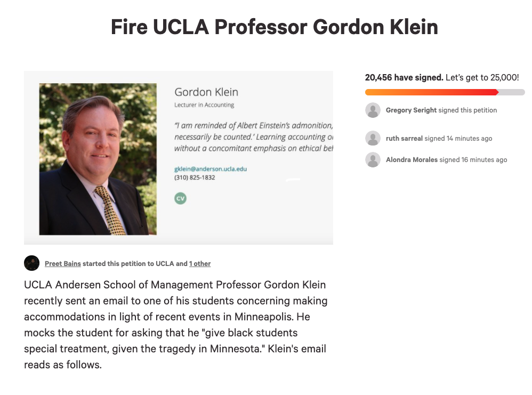This screenshot has width=532, height=395.
Task: Click the Albert Einstein quote text
Action: pyautogui.click(x=253, y=137)
